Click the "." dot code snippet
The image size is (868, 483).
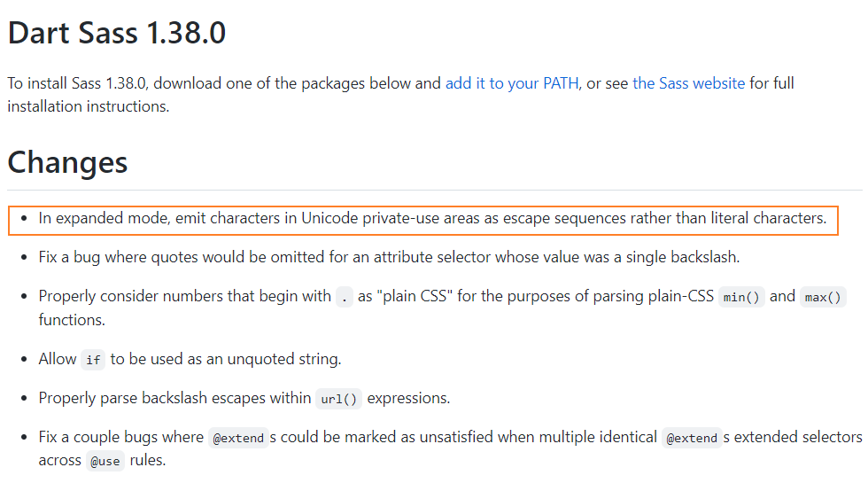(345, 298)
